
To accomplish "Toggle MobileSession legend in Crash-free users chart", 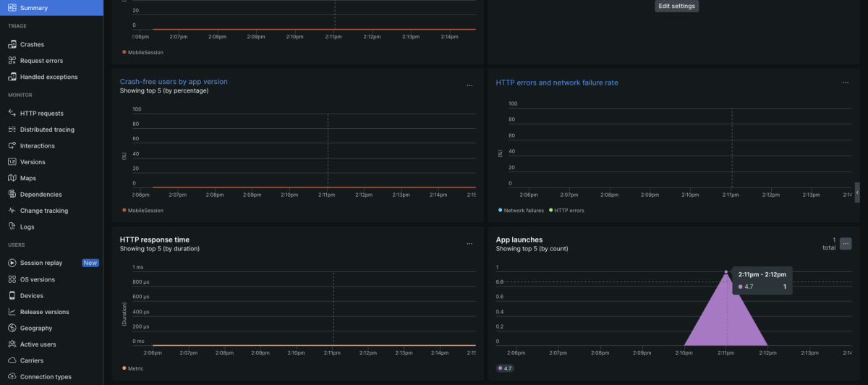I will pos(142,211).
